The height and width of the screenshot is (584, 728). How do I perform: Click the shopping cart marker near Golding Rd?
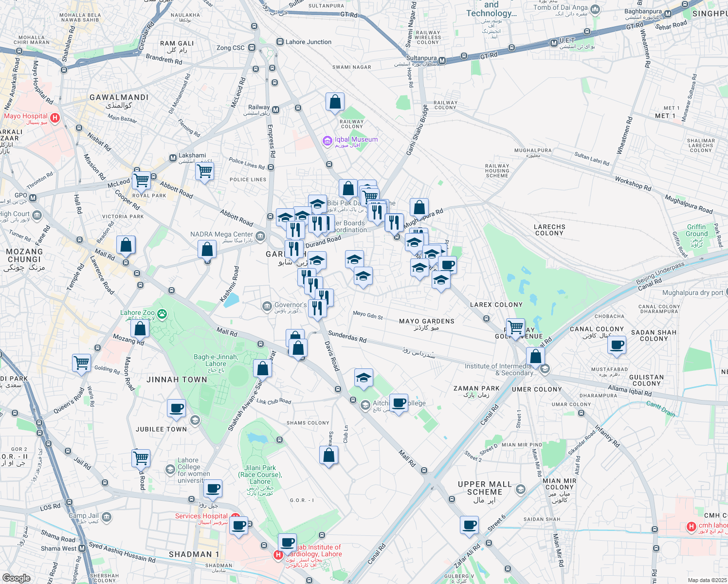click(81, 363)
